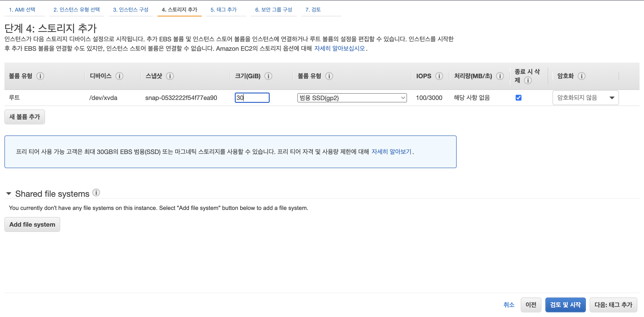Go to 6. 보안 그룹 구성 tab

coord(273,10)
